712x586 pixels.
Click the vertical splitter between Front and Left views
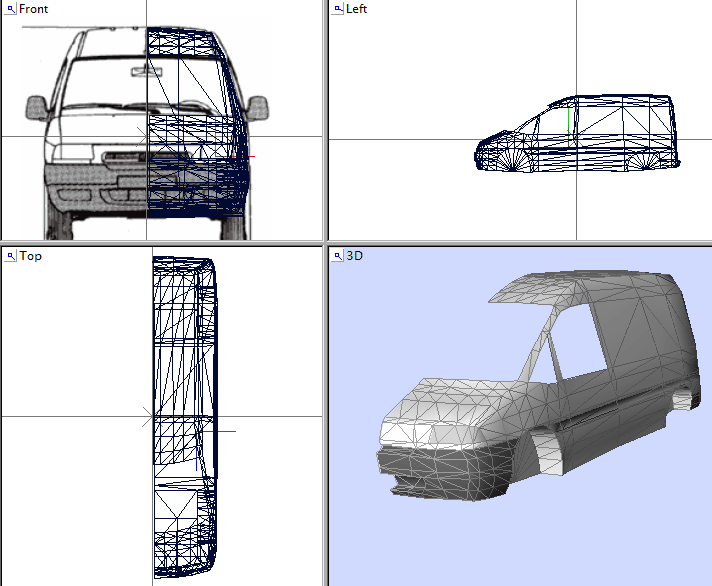[x=325, y=120]
